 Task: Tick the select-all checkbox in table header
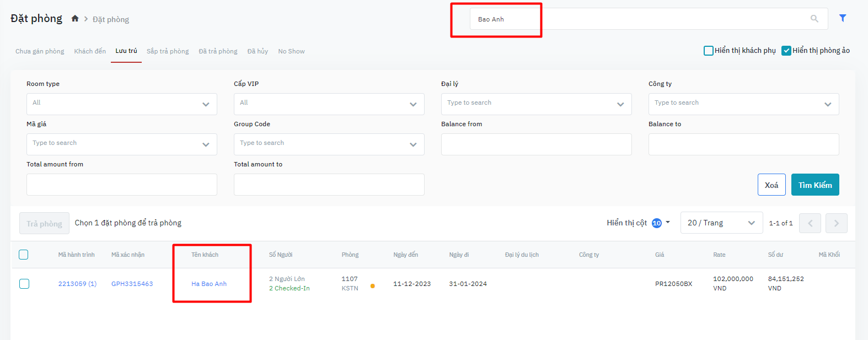tap(24, 255)
